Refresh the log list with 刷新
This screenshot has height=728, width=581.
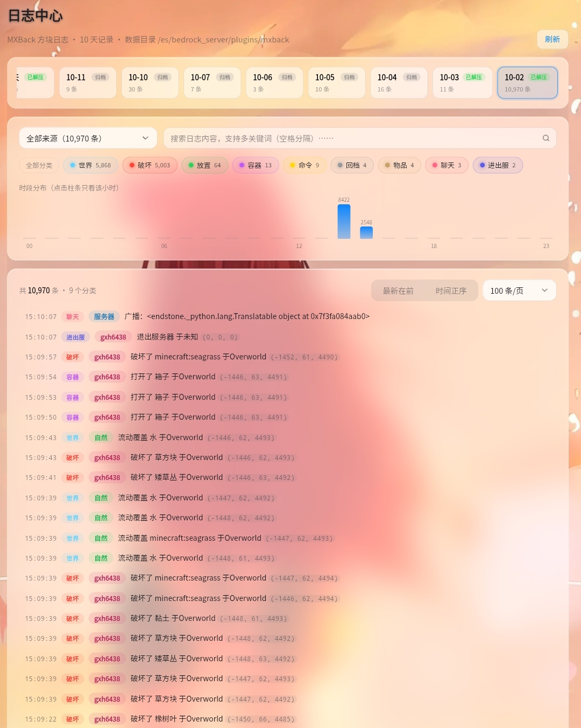(552, 39)
